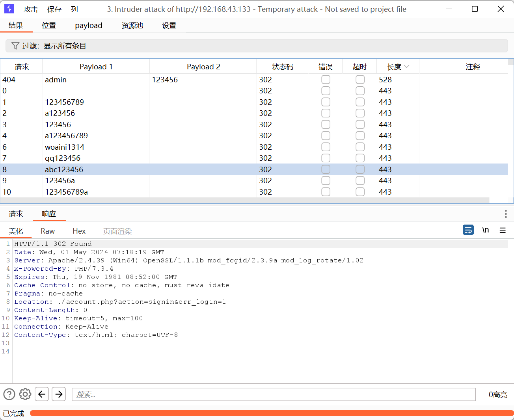Focus the 搜索 search input field
514x420 pixels.
click(x=274, y=394)
